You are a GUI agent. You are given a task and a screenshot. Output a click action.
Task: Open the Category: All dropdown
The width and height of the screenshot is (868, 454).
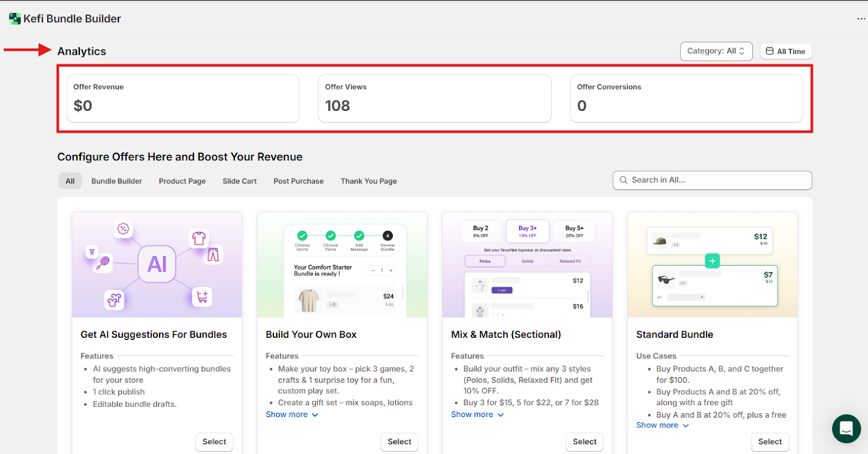716,51
